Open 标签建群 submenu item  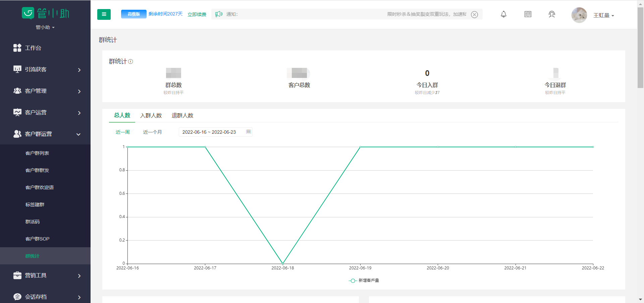click(x=35, y=205)
